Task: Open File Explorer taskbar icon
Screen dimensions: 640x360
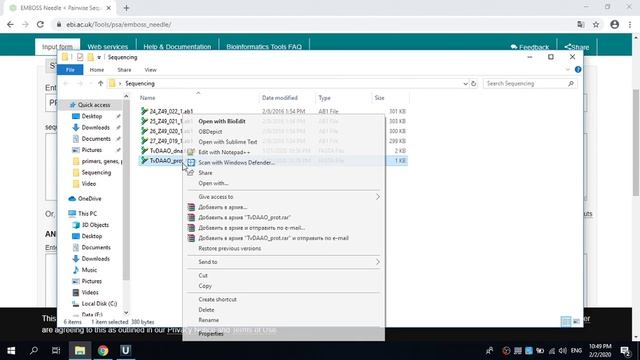Action: [80, 351]
